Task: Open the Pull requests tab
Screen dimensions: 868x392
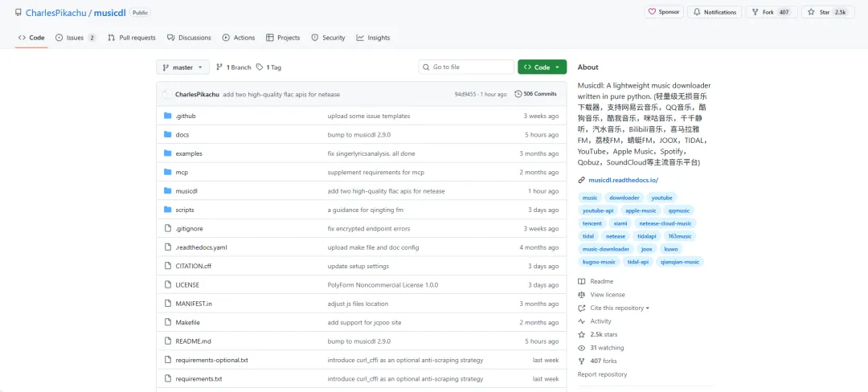Action: coord(132,38)
